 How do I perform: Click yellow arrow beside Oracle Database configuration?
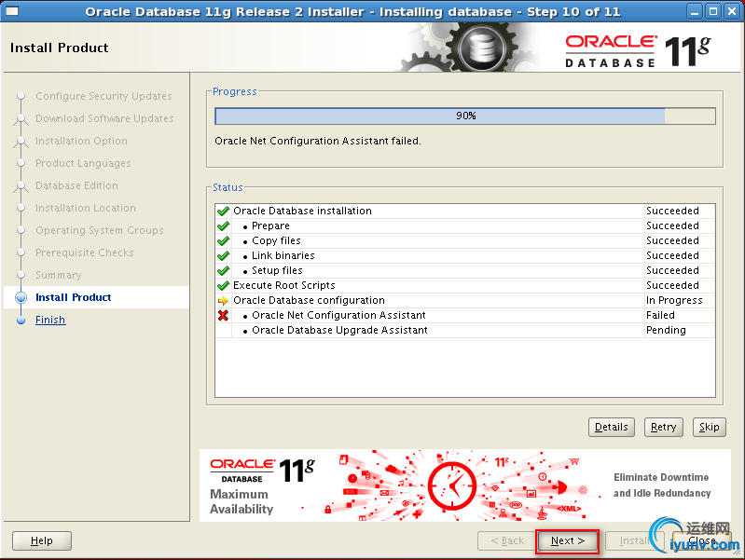pos(223,301)
